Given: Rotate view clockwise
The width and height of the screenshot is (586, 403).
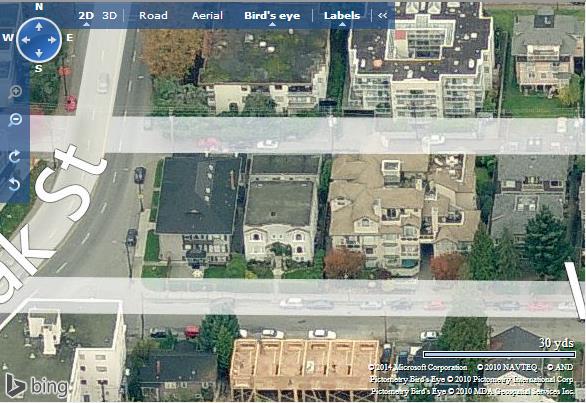Looking at the screenshot, I should pos(14,157).
